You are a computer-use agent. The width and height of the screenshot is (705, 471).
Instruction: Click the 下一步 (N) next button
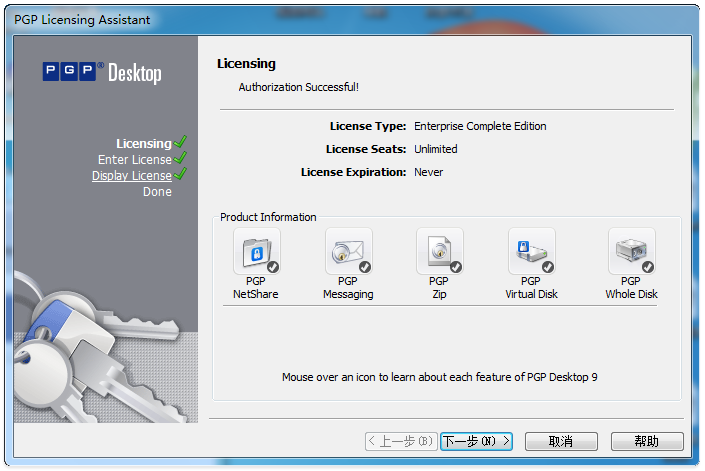[476, 441]
